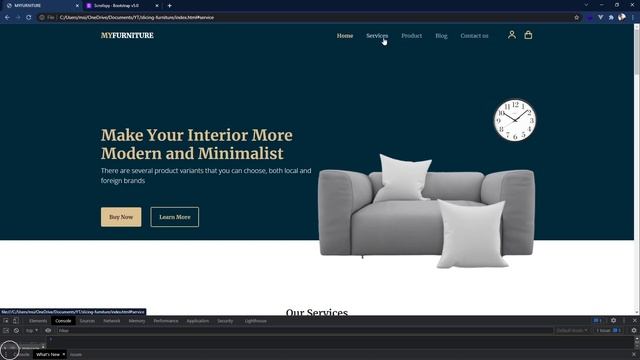640x360 pixels.
Task: Switch to the Memory tab in DevTools
Action: [137, 321]
